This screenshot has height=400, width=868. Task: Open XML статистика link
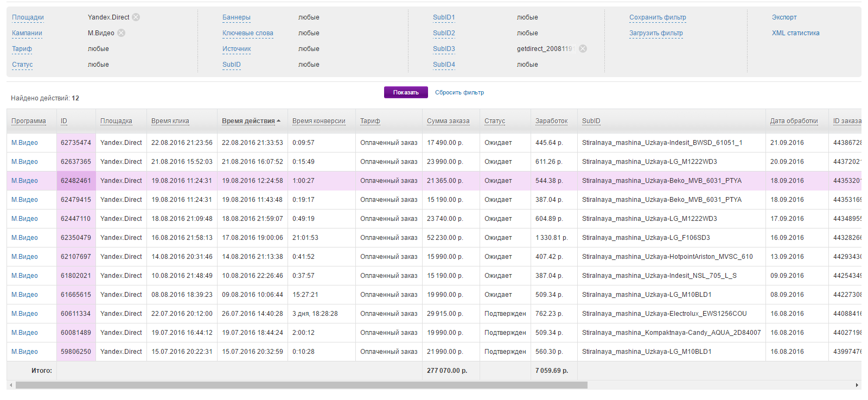pyautogui.click(x=796, y=33)
